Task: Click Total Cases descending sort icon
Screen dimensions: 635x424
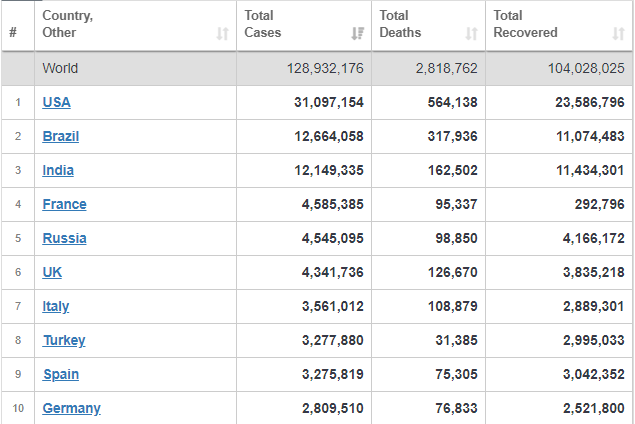Action: [358, 33]
